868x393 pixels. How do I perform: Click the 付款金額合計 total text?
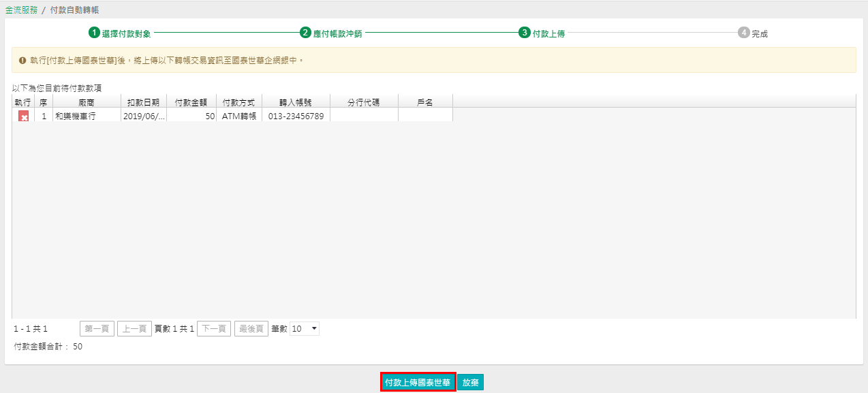tap(48, 347)
